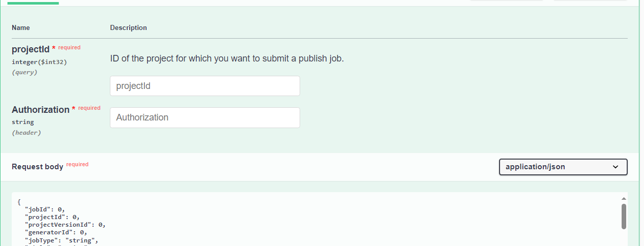Screen dimensions: 644x246
Task: Click the "jobId": 0 line in JSON body
Action: point(45,209)
